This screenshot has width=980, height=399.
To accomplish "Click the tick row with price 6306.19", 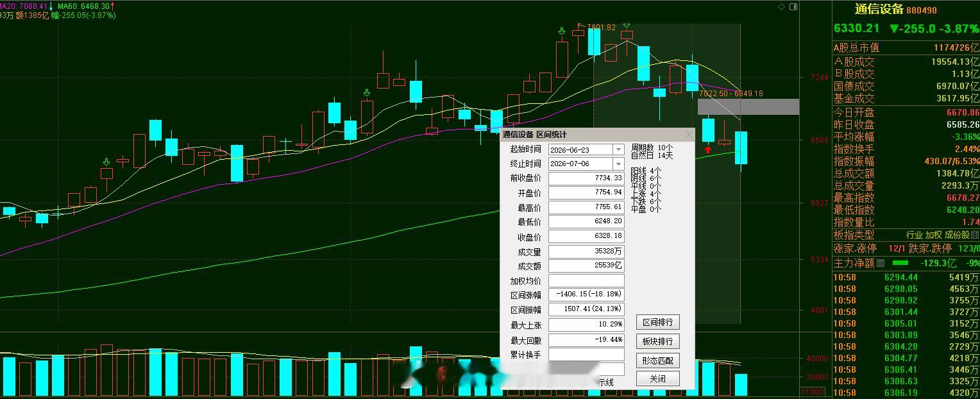I will pos(906,393).
